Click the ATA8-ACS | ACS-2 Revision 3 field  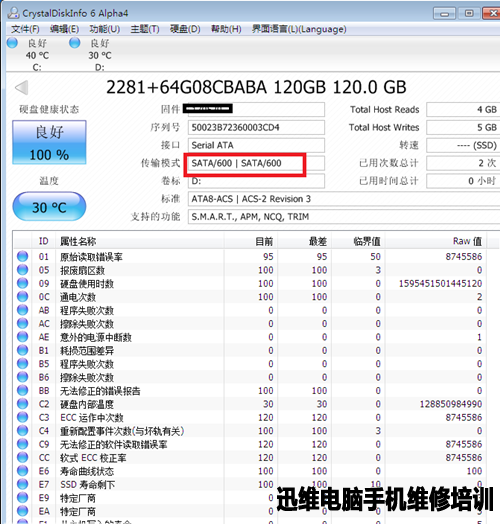click(x=344, y=199)
